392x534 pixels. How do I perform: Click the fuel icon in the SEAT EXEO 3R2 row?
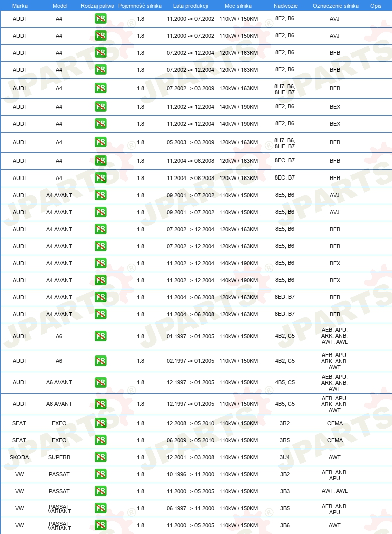click(x=100, y=423)
